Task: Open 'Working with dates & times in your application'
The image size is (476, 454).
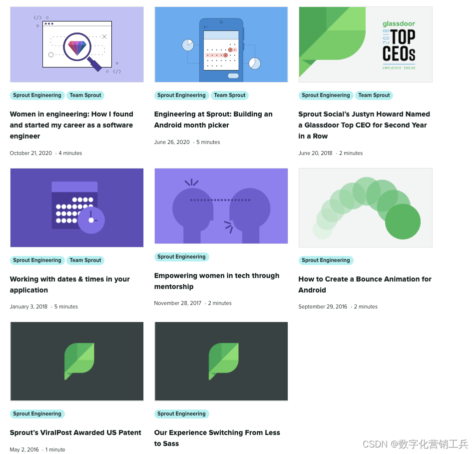Action: pyautogui.click(x=70, y=284)
